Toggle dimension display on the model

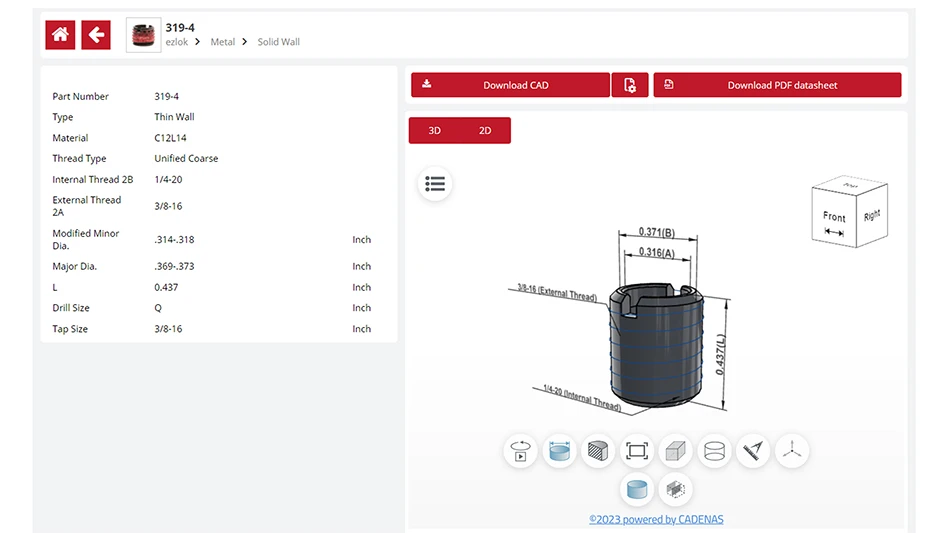coord(560,451)
